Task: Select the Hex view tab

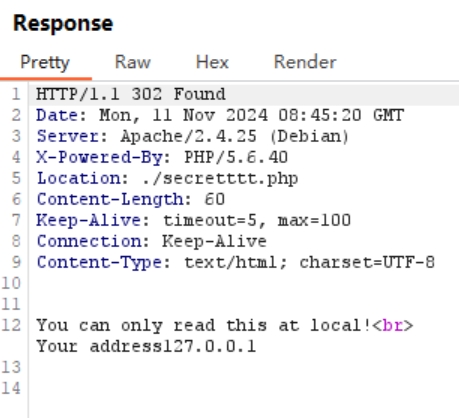Action: tap(212, 62)
